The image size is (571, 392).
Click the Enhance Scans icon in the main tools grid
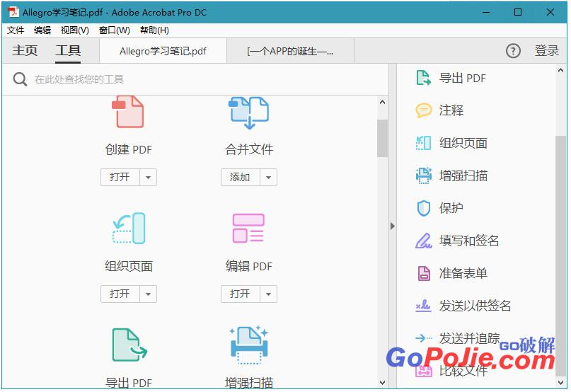click(249, 345)
